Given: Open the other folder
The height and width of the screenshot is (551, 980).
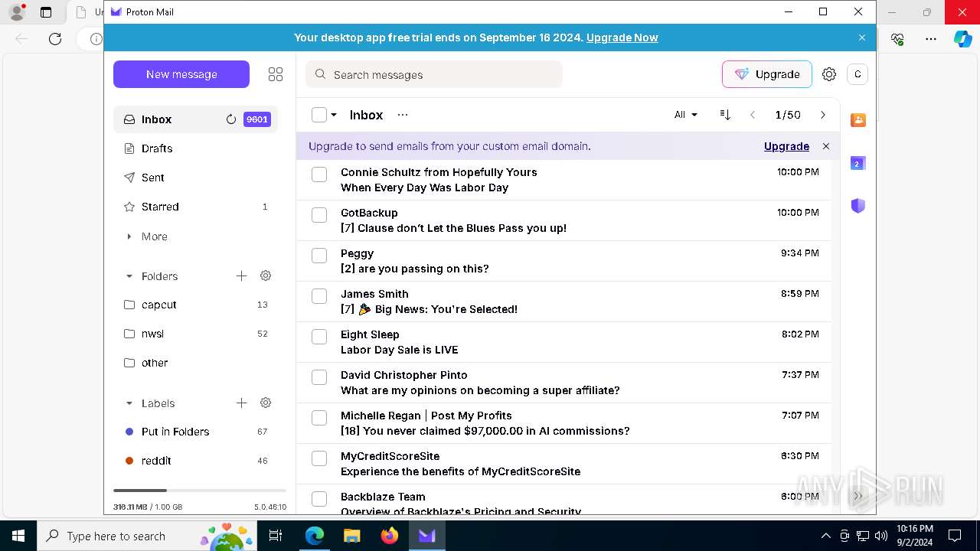Looking at the screenshot, I should 195,363.
